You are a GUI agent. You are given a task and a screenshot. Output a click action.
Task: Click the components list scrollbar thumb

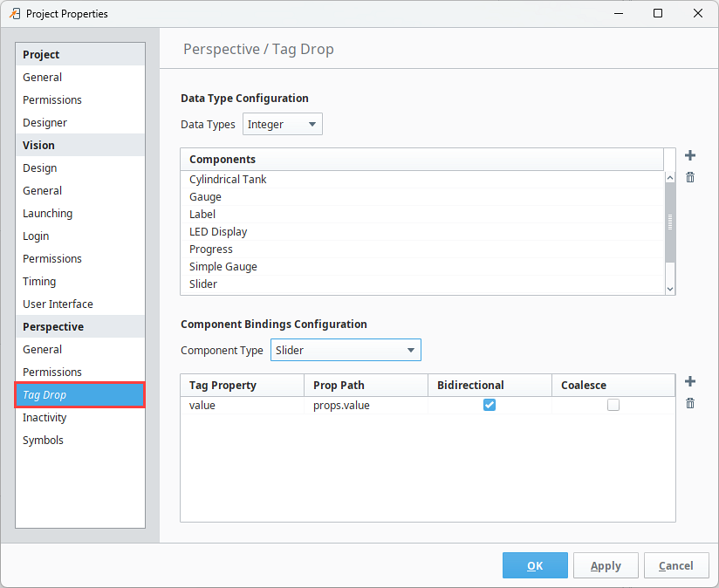click(670, 223)
